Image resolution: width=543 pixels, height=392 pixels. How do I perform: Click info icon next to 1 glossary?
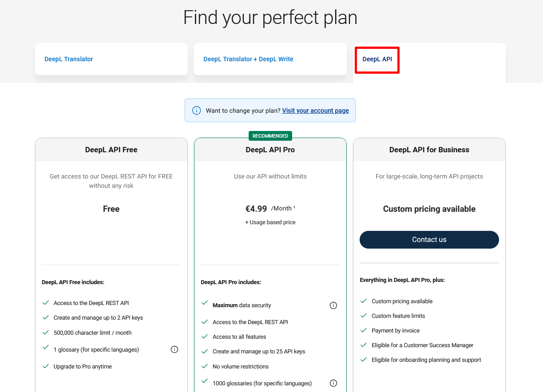tap(174, 349)
